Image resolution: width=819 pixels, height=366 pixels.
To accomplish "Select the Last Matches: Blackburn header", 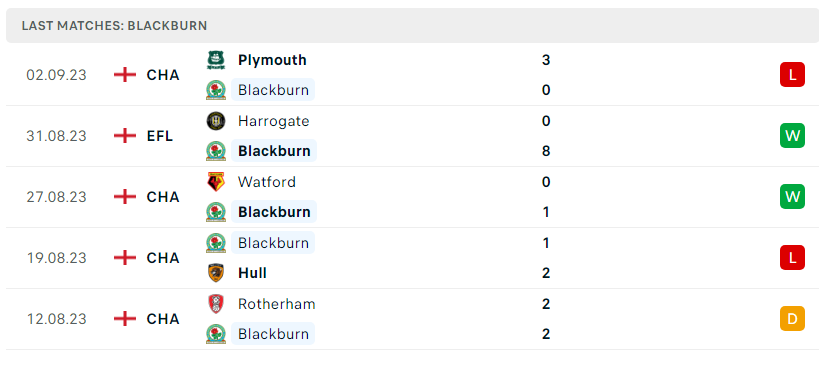I will click(x=114, y=26).
